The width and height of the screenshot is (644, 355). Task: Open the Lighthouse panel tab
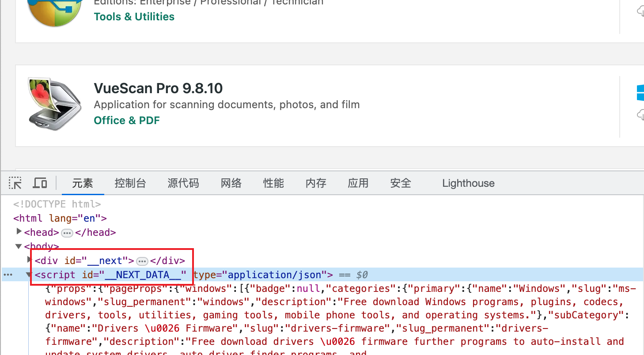[x=468, y=183]
